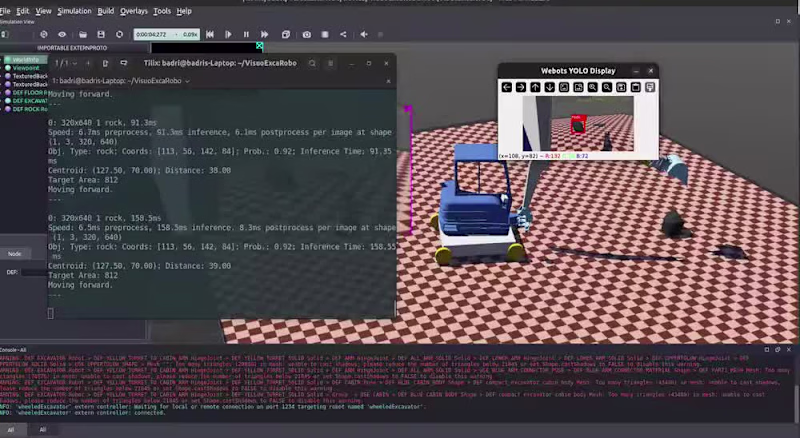This screenshot has height=438, width=800.
Task: Toggle sound with the speaker icon
Action: coord(364,34)
